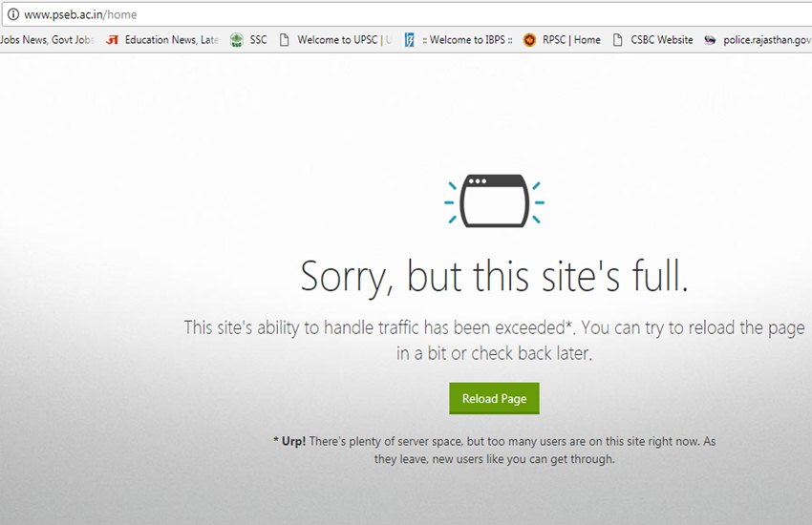Click the green Reload Page button
This screenshot has width=812, height=525.
[x=494, y=398]
